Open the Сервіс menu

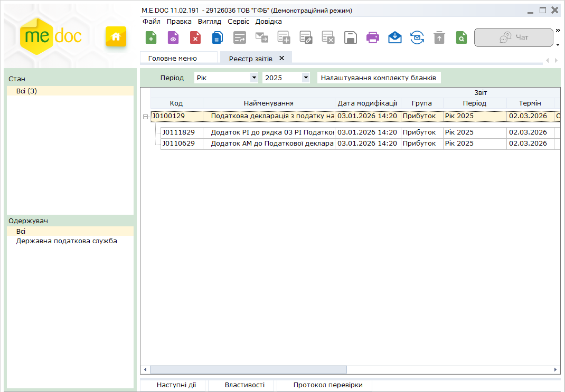coord(238,22)
